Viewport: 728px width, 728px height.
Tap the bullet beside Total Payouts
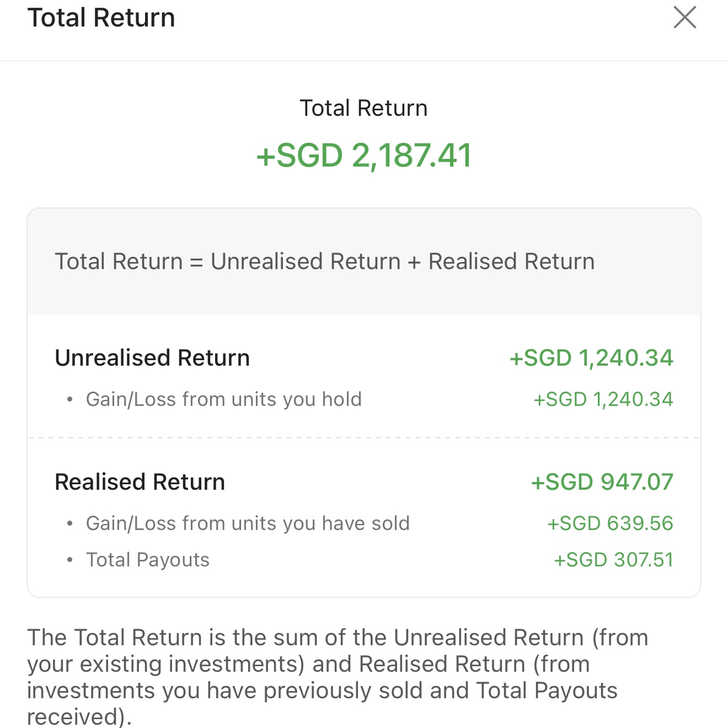coord(69,560)
